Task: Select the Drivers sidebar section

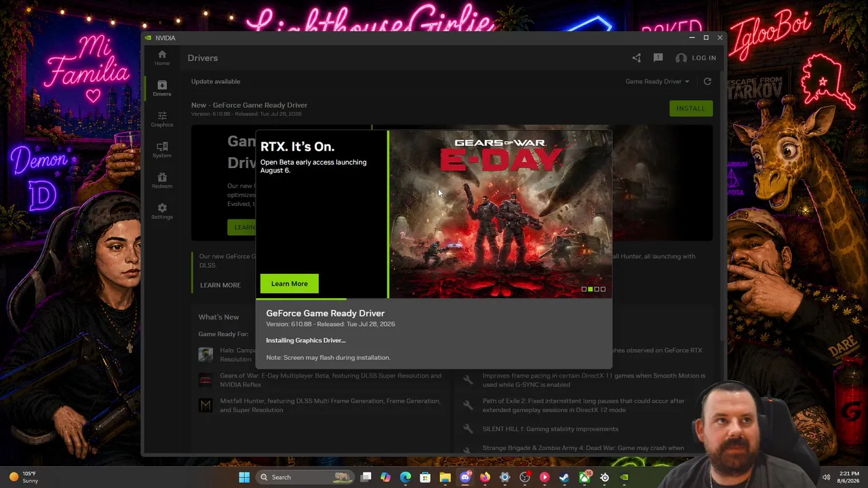Action: (161, 88)
